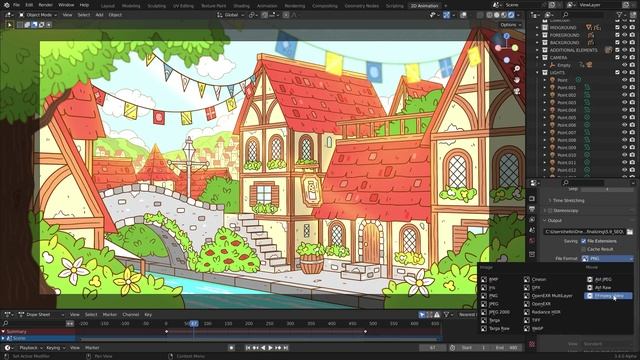Toggle the camera view gizmo icon
Image resolution: width=640 pixels, height=360 pixels.
517,91
